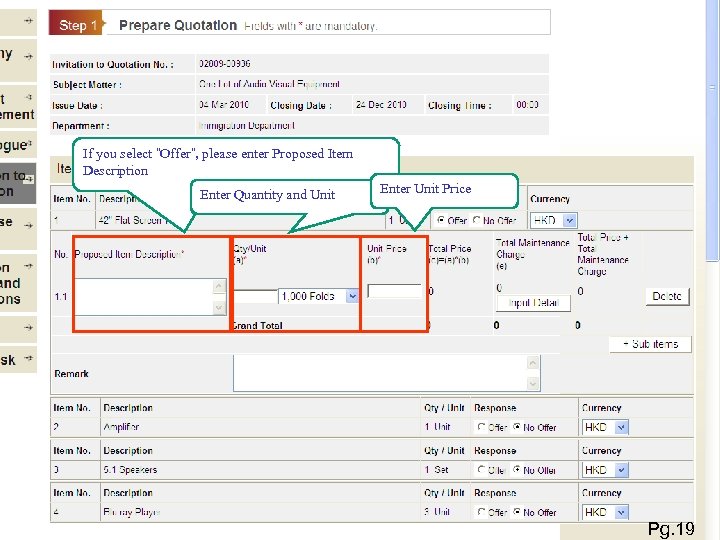Select Offer radio for item 4 player
Viewport: 720px width, 540px height.
tap(481, 512)
